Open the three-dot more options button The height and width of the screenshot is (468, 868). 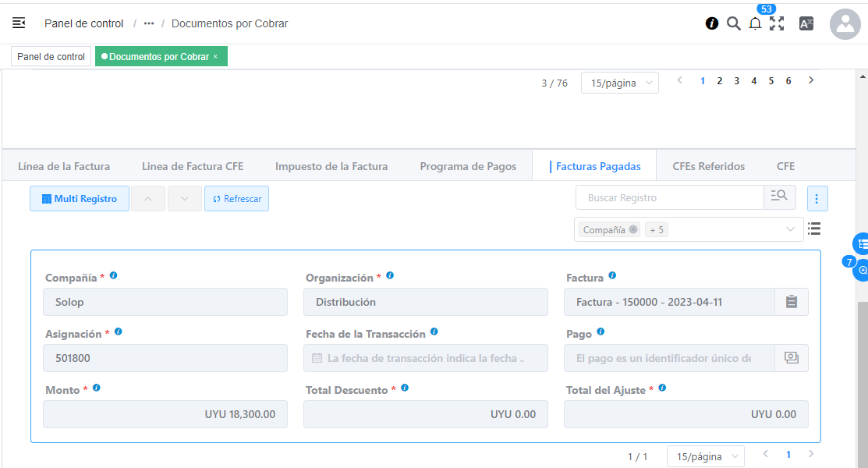coord(817,199)
